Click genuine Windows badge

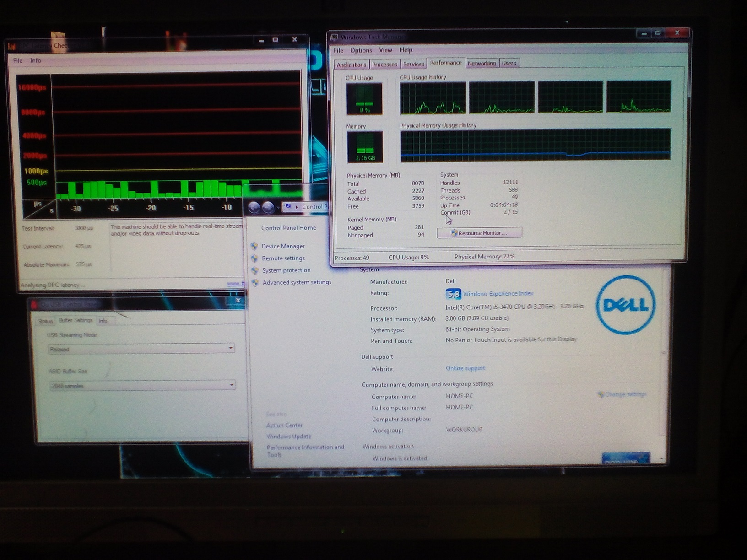pos(626,459)
